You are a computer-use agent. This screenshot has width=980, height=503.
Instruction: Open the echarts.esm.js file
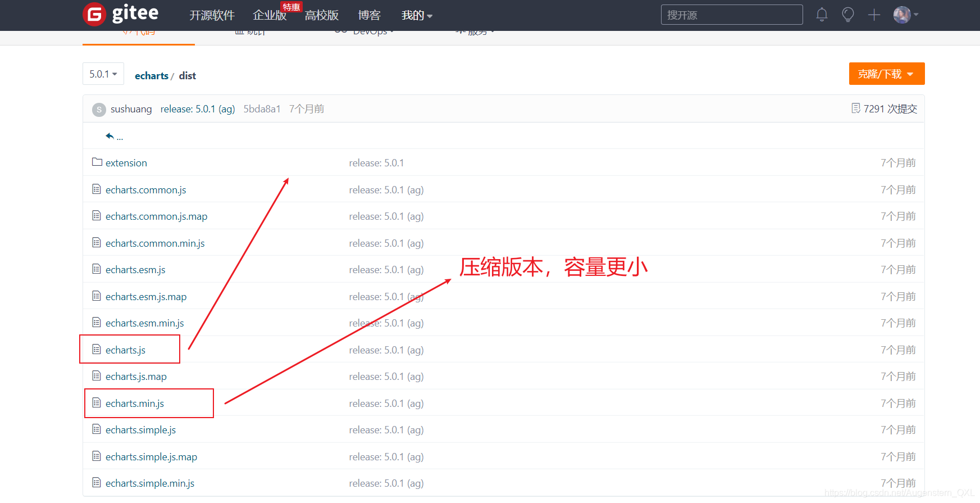[135, 270]
